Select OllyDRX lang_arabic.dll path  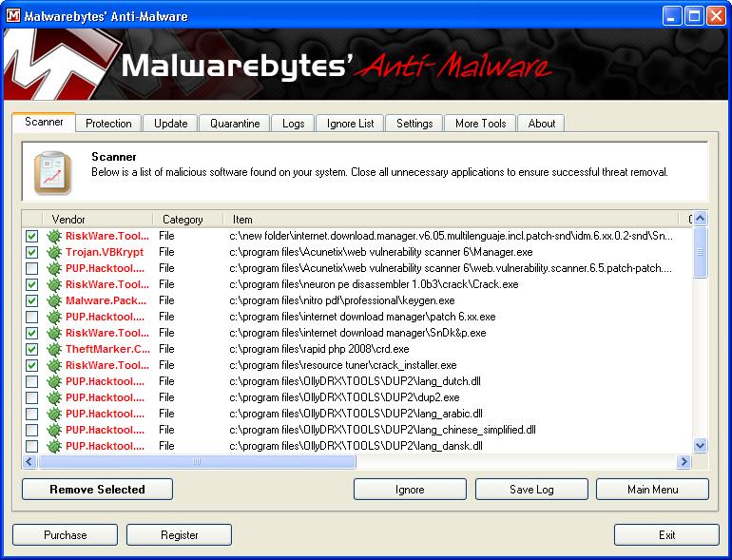tap(356, 414)
